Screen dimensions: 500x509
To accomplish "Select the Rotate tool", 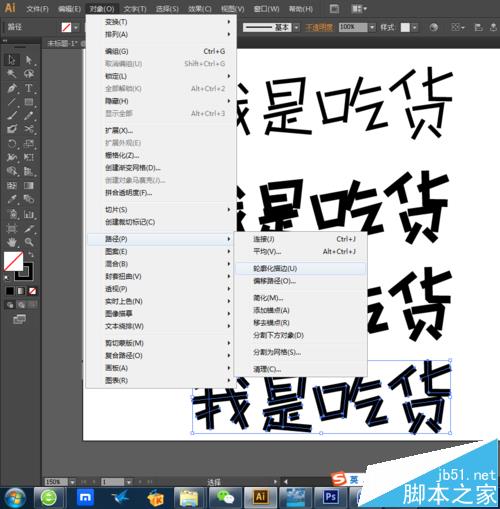I will pyautogui.click(x=12, y=143).
